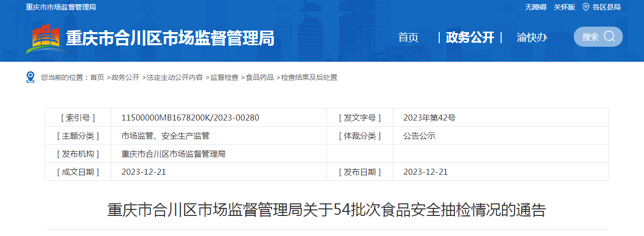Click the [ 主题分类 ] label cell
The image size is (644, 236).
pos(78,136)
